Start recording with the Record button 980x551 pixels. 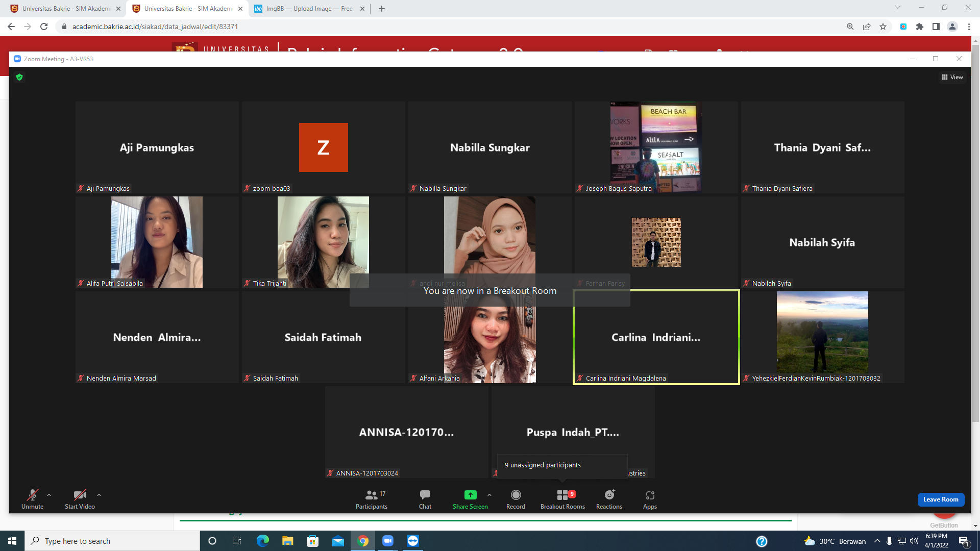pos(516,499)
